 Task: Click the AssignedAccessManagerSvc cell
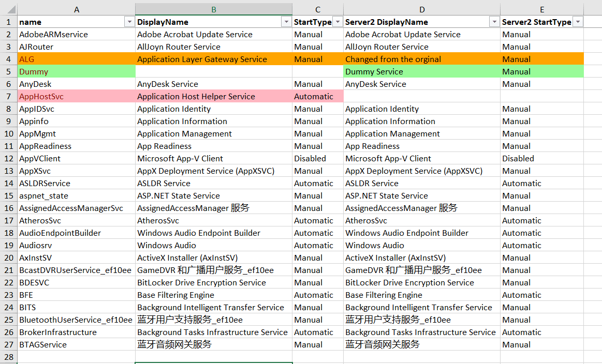click(x=77, y=208)
